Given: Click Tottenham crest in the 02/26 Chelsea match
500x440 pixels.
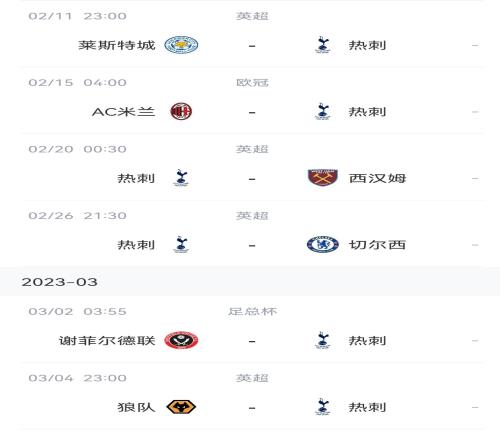Looking at the screenshot, I should (181, 244).
